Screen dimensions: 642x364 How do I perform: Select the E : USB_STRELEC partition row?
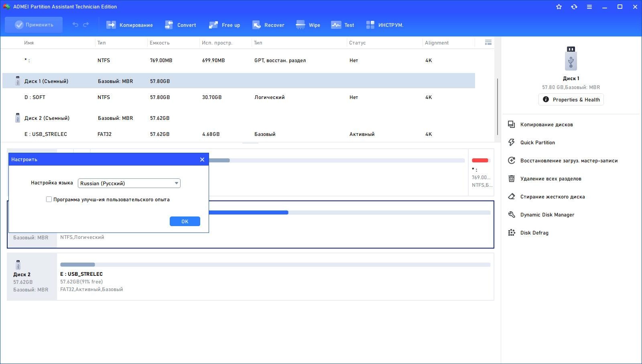(239, 134)
